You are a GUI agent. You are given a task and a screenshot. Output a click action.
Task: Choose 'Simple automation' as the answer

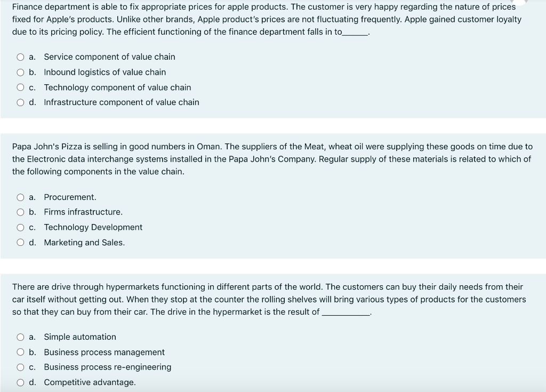(x=21, y=337)
